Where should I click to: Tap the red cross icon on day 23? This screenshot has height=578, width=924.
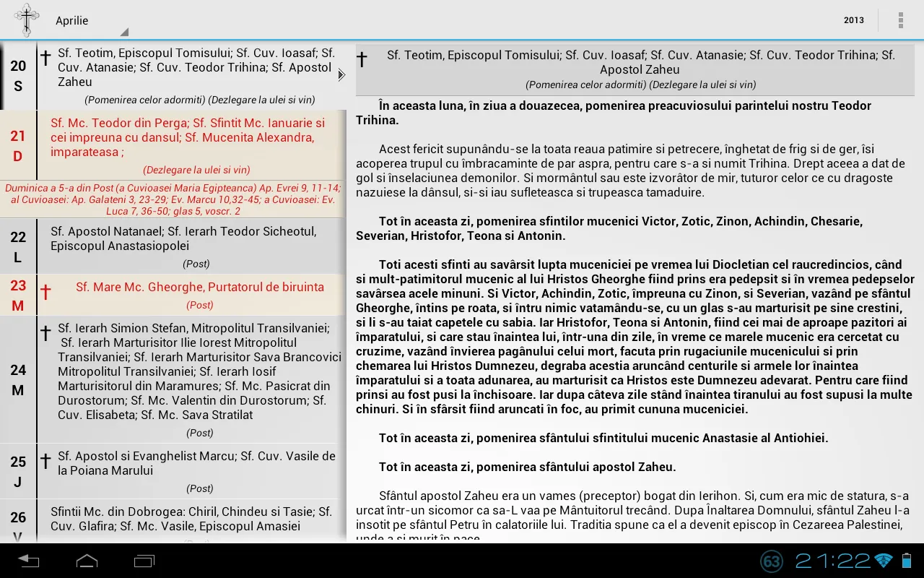tap(45, 292)
